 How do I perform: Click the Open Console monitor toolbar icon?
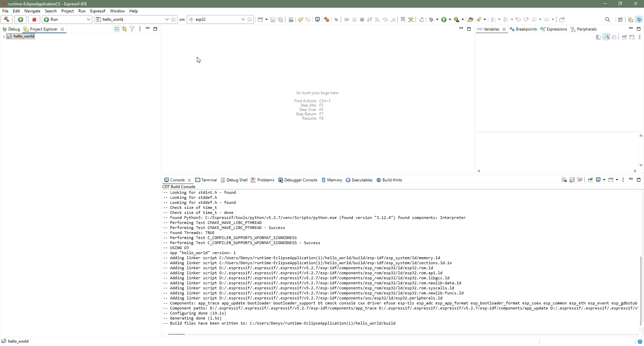tap(317, 19)
